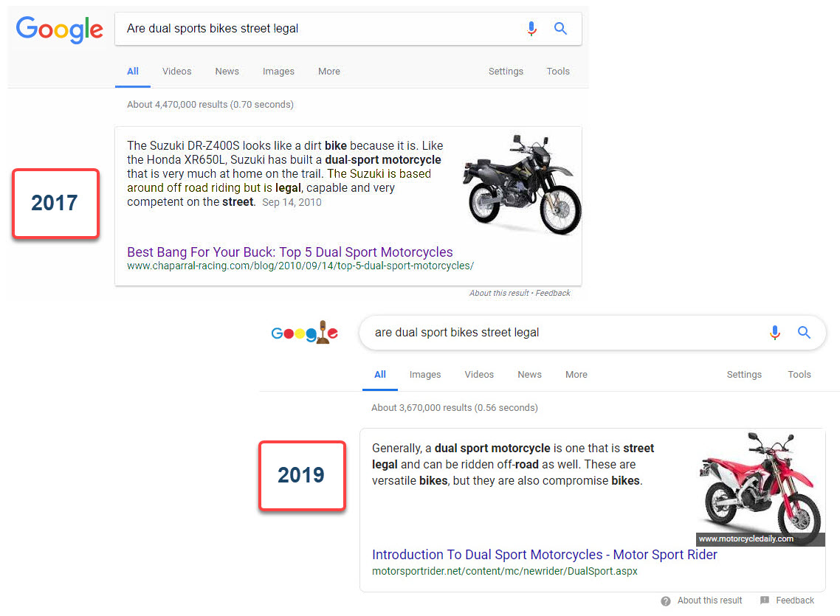
Task: Open Tools in the 2019 results bar
Action: (799, 375)
